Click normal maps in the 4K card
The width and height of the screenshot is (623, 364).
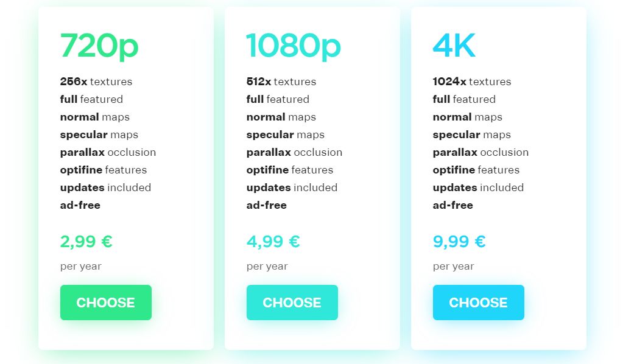click(468, 117)
